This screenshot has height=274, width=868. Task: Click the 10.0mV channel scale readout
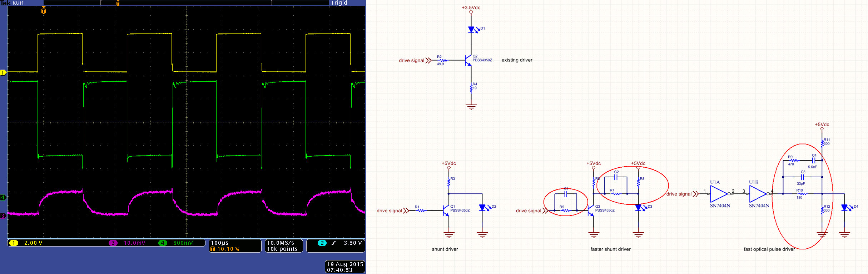click(135, 243)
